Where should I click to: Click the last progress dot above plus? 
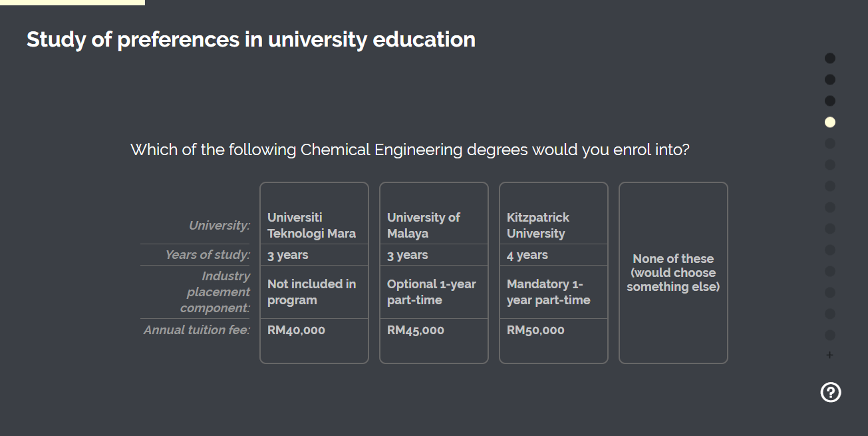(x=830, y=335)
